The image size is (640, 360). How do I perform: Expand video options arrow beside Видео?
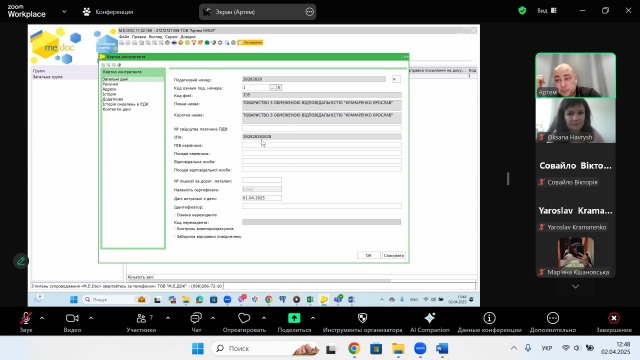click(91, 318)
